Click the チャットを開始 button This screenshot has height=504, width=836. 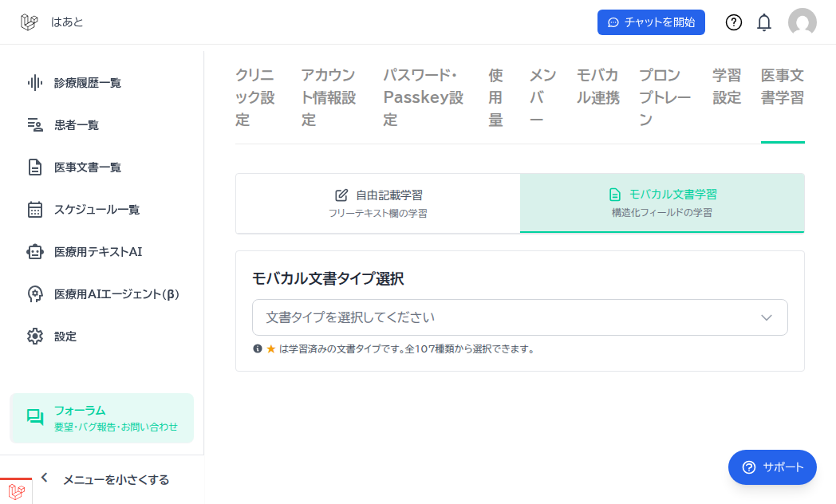[x=651, y=22]
